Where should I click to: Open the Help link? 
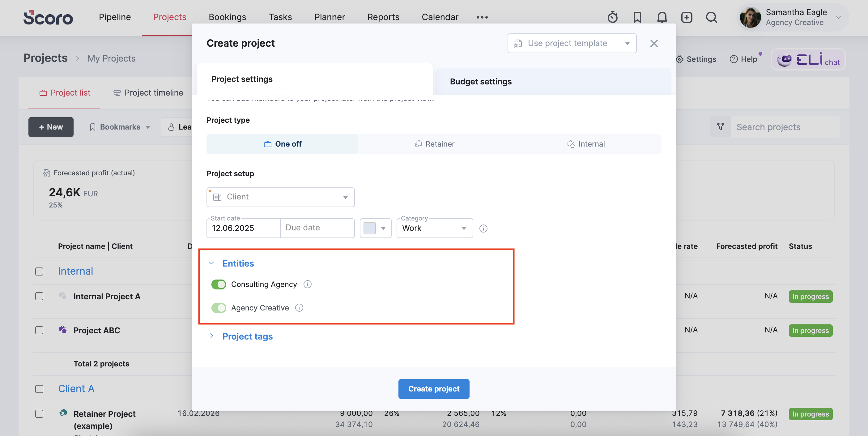click(743, 59)
